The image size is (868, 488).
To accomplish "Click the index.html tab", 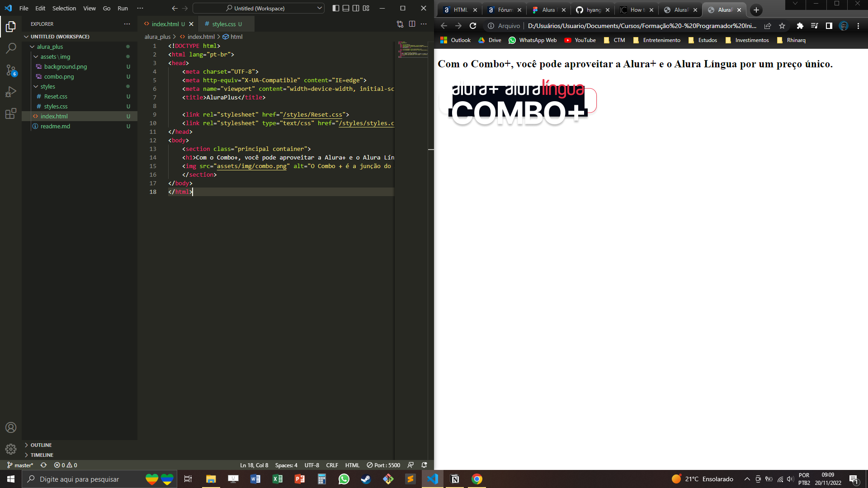I will (x=166, y=24).
